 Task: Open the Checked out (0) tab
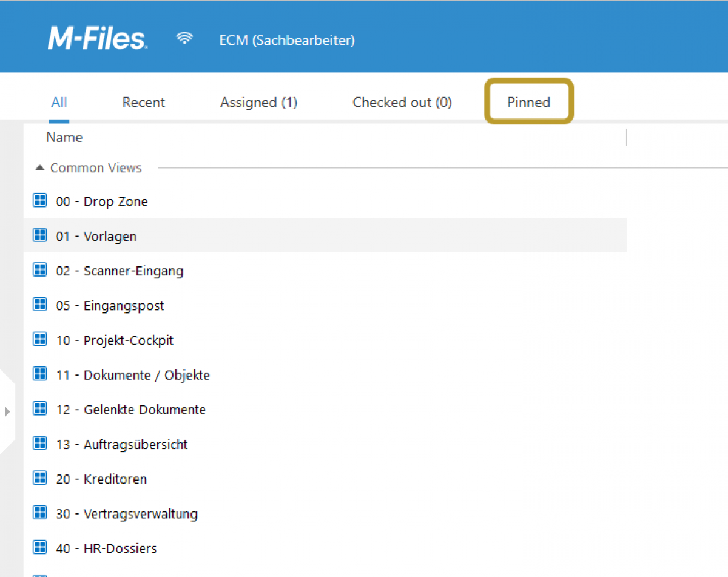pyautogui.click(x=402, y=103)
